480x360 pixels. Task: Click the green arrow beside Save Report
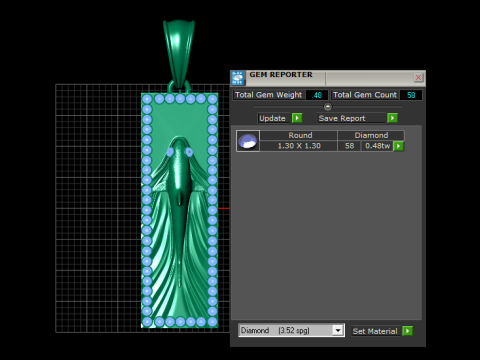393,118
